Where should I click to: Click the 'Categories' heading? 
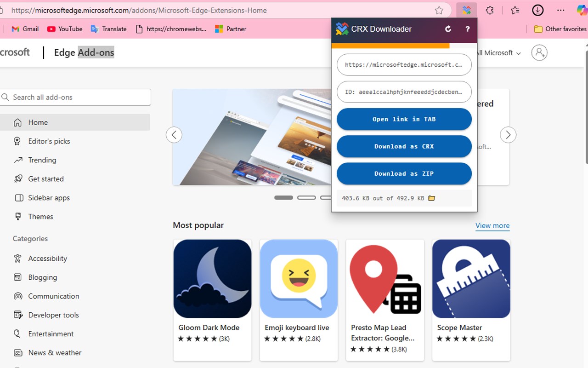point(30,238)
